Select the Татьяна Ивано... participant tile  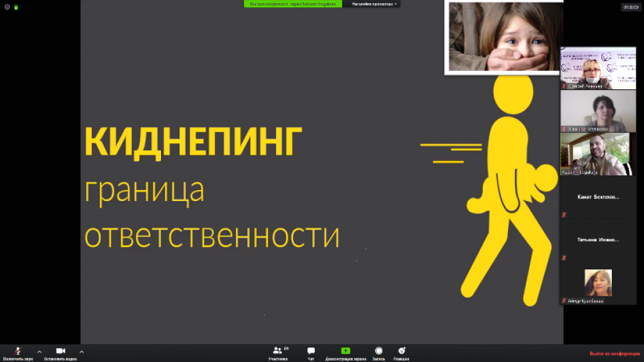598,240
